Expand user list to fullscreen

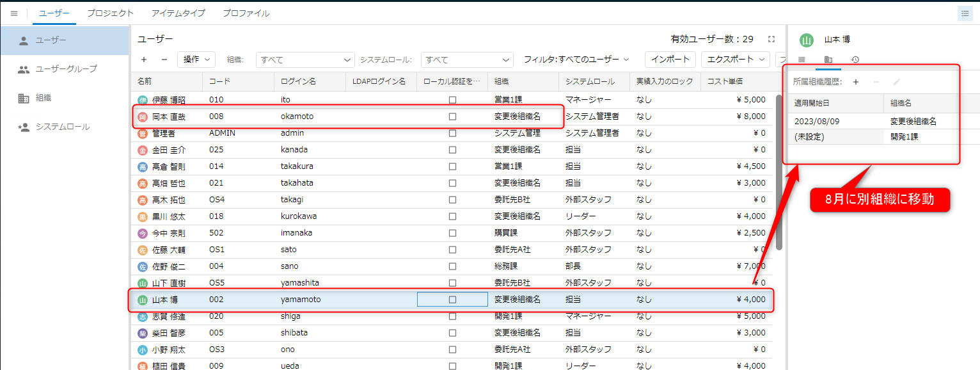click(771, 39)
